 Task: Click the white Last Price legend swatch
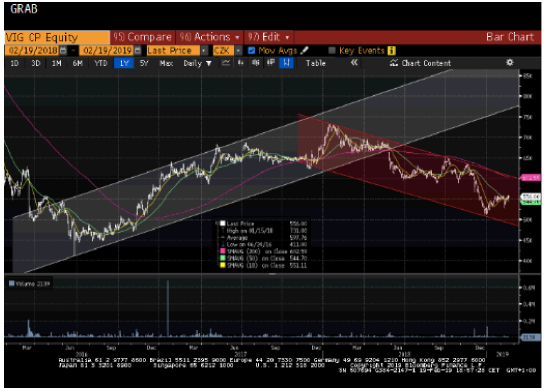click(x=223, y=224)
